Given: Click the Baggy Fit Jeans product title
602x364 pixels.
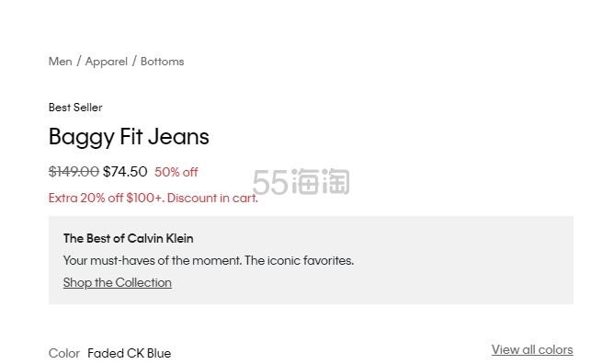Looking at the screenshot, I should click(129, 137).
